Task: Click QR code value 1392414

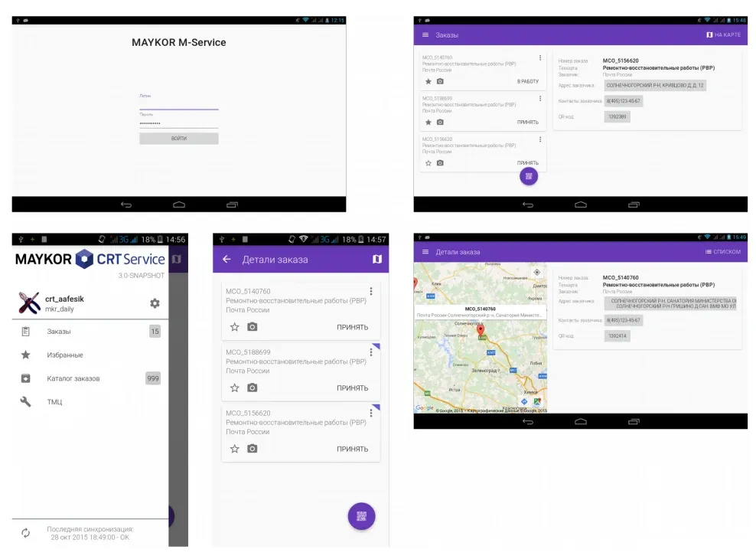Action: point(618,336)
